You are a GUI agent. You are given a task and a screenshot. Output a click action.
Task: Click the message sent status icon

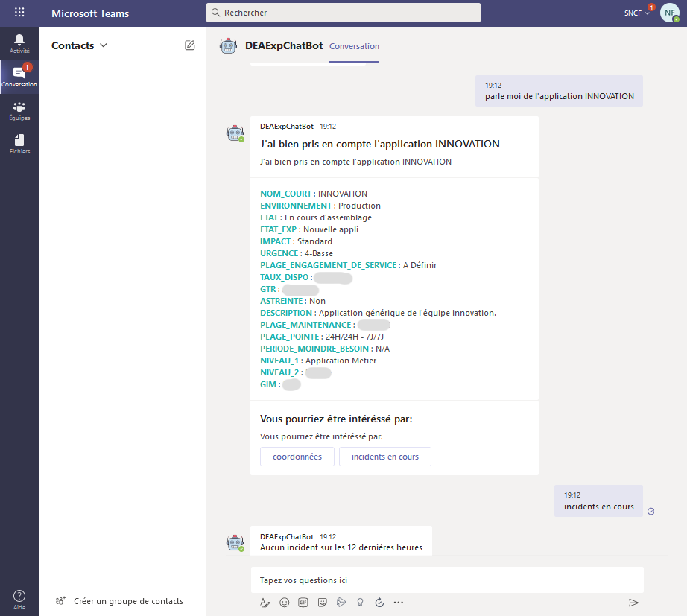tap(651, 511)
